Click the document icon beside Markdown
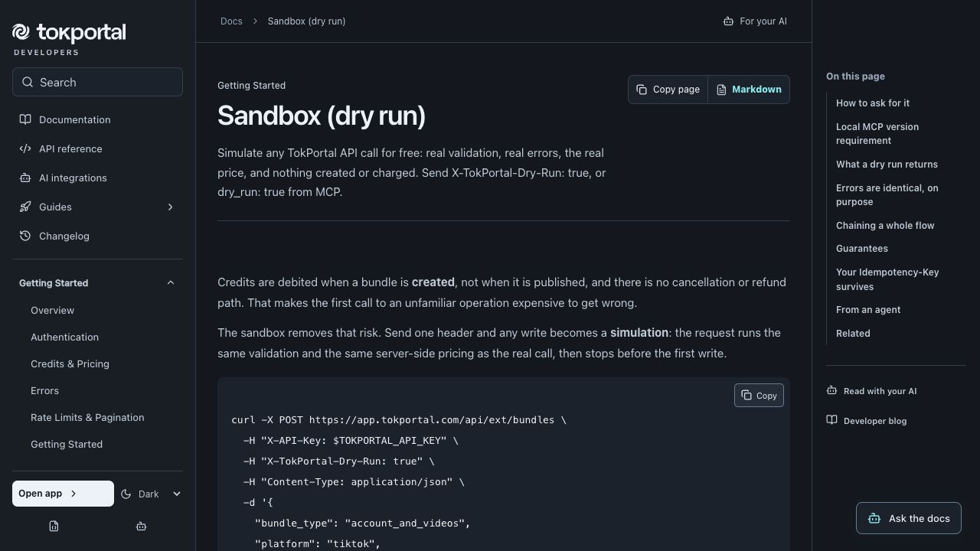The height and width of the screenshot is (551, 980). click(721, 90)
